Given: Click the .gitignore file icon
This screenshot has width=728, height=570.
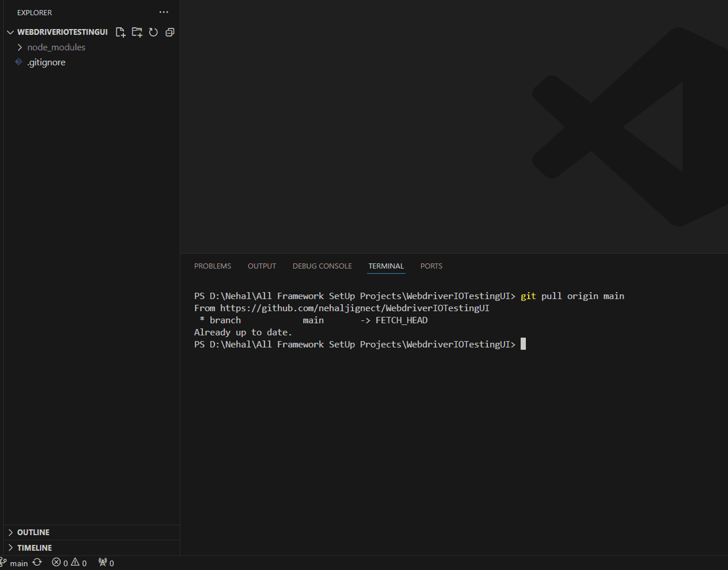Looking at the screenshot, I should point(19,62).
